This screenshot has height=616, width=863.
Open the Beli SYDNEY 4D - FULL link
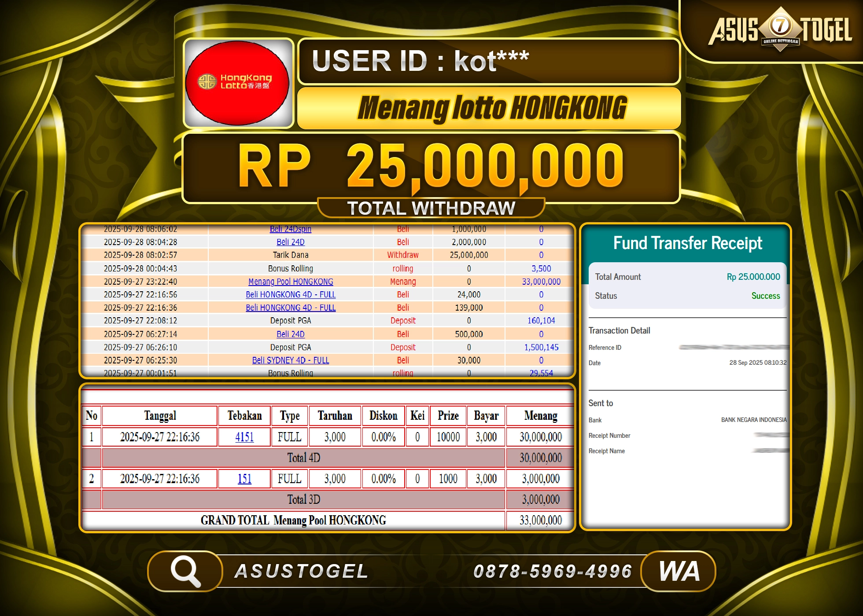click(291, 360)
